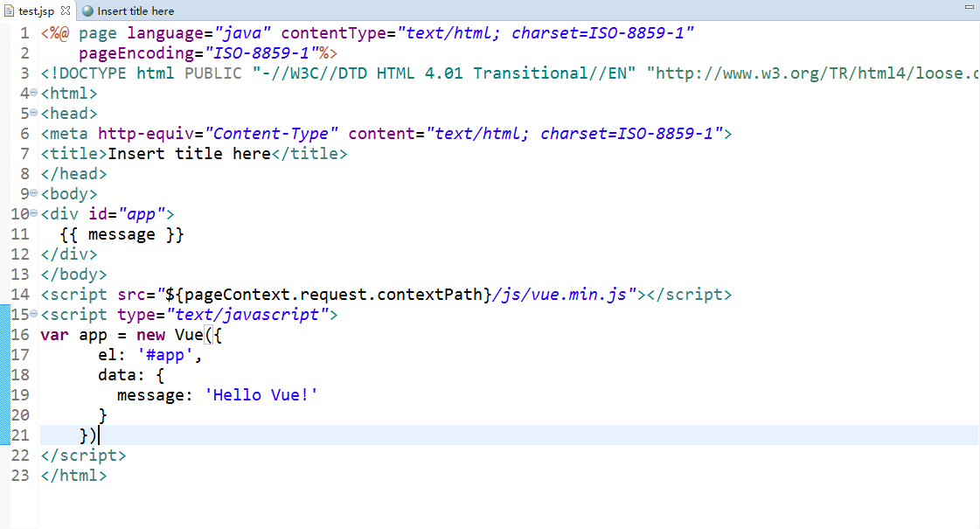Click "text/javascript" type value
This screenshot has height=529, width=980.
point(247,315)
